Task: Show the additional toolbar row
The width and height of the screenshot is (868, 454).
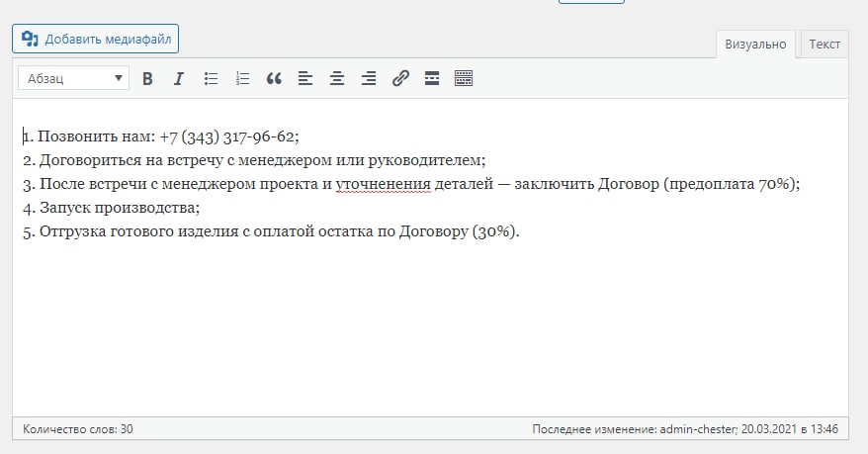Action: [x=464, y=78]
